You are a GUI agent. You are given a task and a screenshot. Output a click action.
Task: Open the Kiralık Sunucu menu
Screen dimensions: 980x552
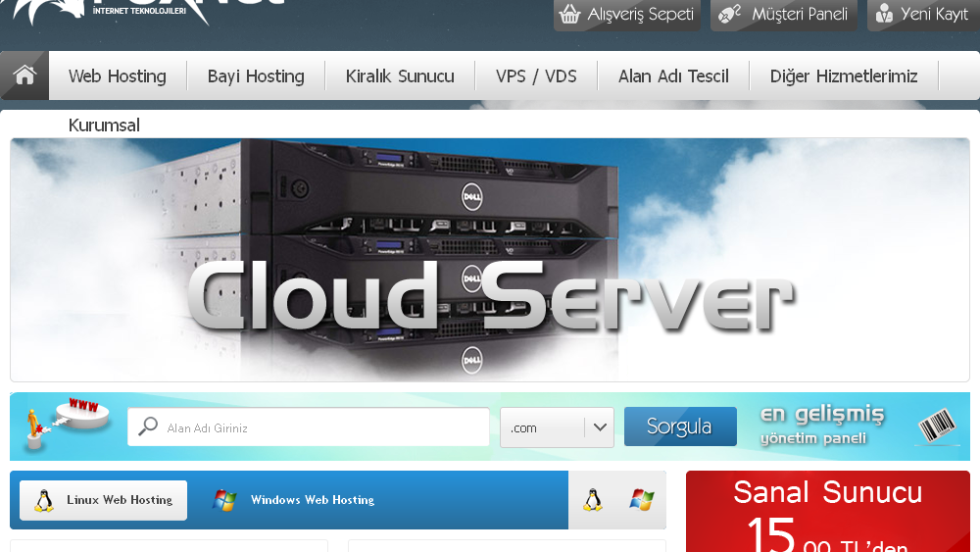tap(400, 76)
